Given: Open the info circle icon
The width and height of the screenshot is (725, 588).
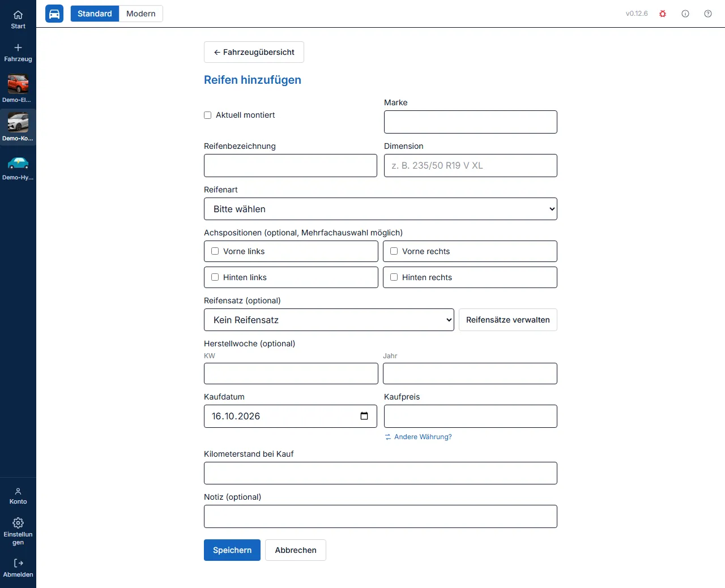Looking at the screenshot, I should (x=685, y=14).
